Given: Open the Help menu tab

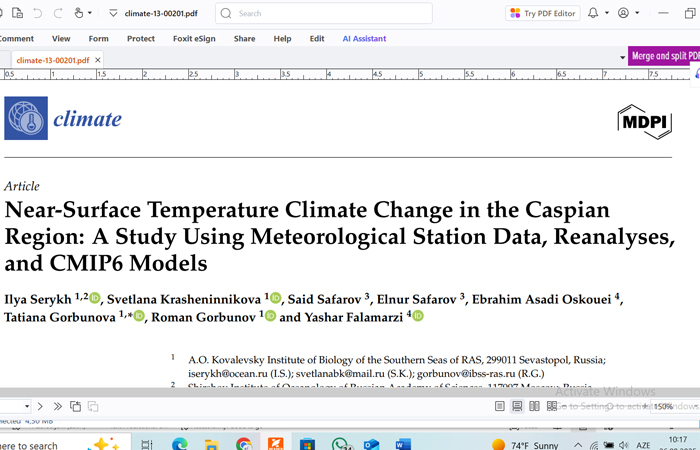Looking at the screenshot, I should point(282,39).
